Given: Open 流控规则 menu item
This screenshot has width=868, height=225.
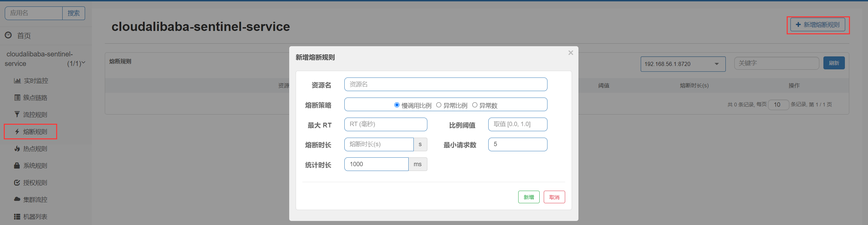Looking at the screenshot, I should 35,115.
